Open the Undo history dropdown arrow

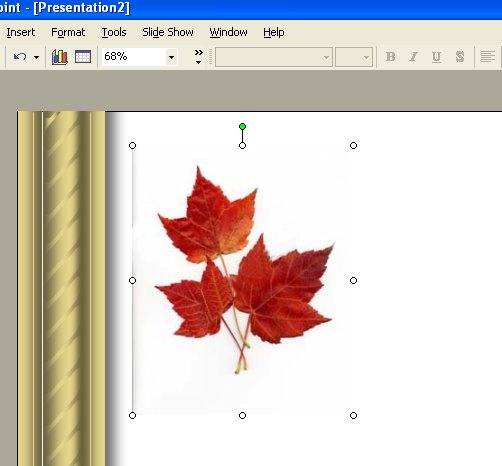36,57
